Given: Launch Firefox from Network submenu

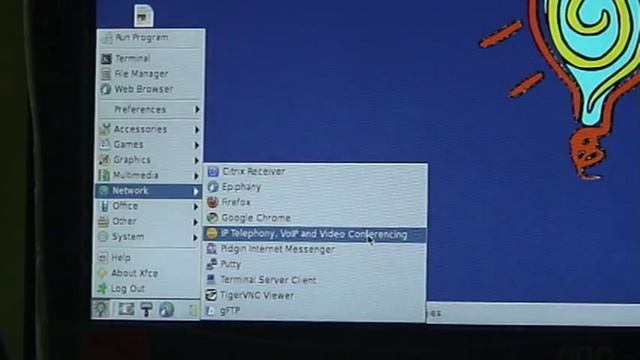Looking at the screenshot, I should pyautogui.click(x=315, y=202).
